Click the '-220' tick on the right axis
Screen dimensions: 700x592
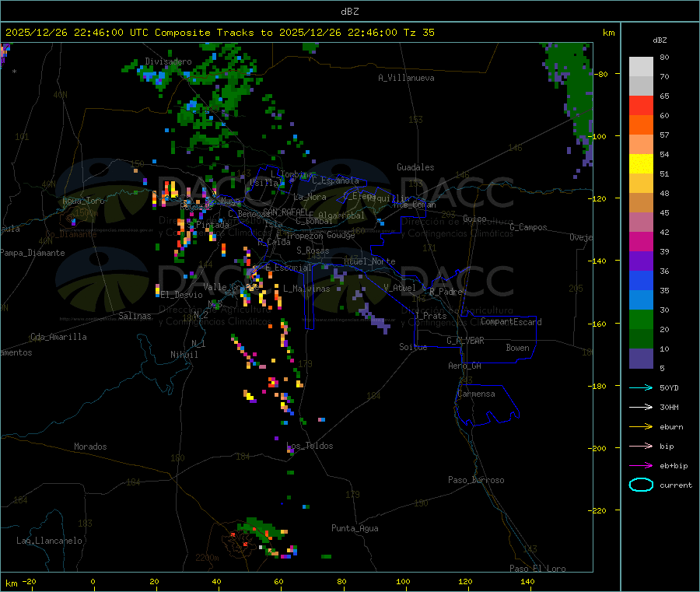coord(599,510)
